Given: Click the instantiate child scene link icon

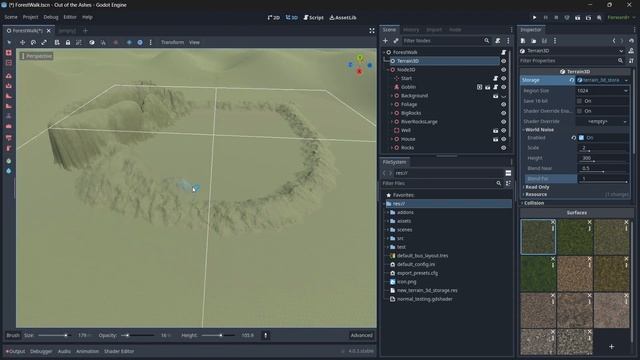Looking at the screenshot, I should pos(396,41).
